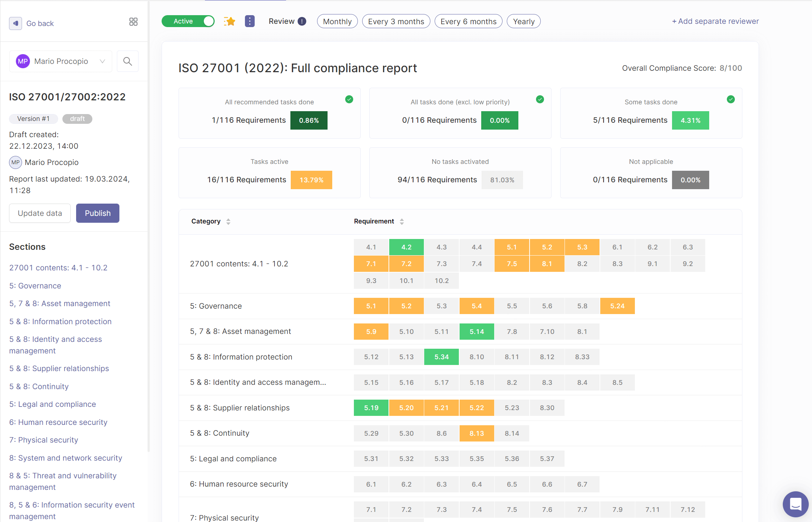Viewport: 812px width, 522px height.
Task: Click orange requirement cell 8.13
Action: pos(477,434)
